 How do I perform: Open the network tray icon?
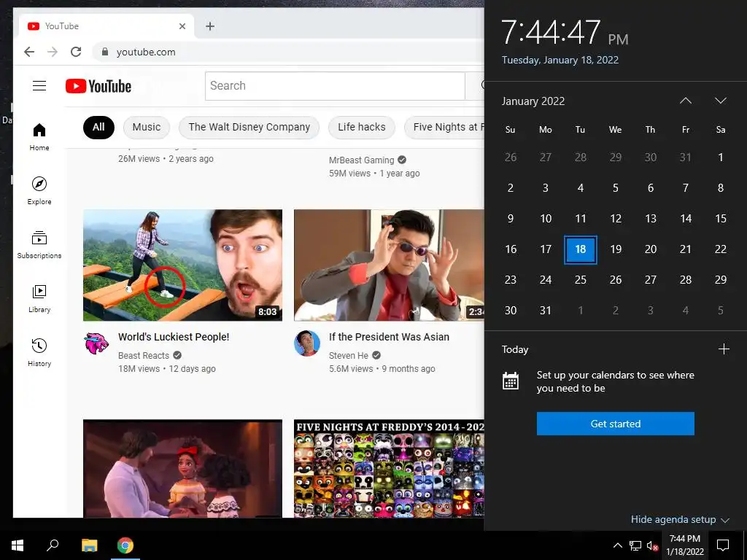click(635, 545)
